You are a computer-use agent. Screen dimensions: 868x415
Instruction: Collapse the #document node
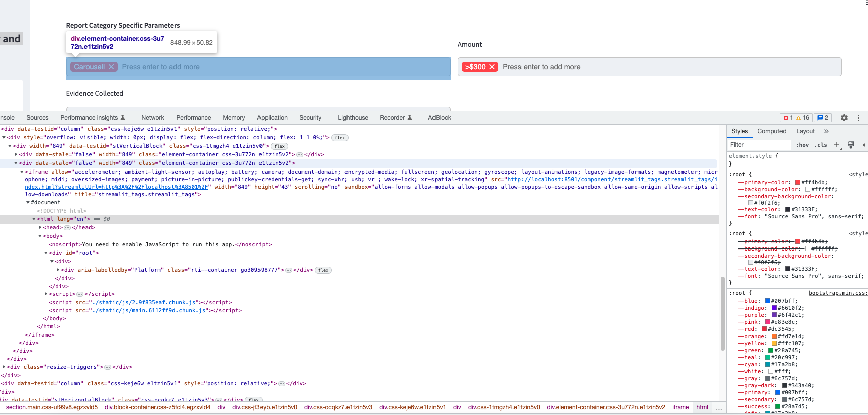(x=28, y=203)
